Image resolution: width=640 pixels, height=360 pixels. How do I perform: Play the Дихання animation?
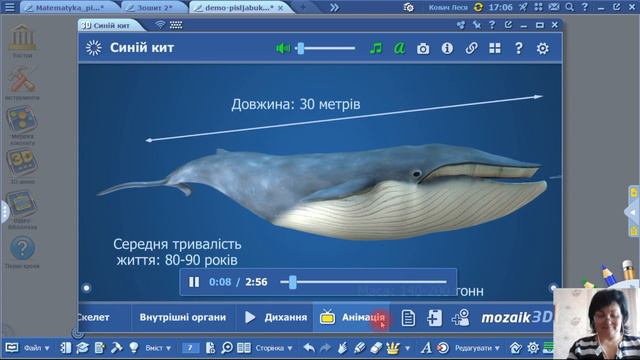[x=276, y=317]
